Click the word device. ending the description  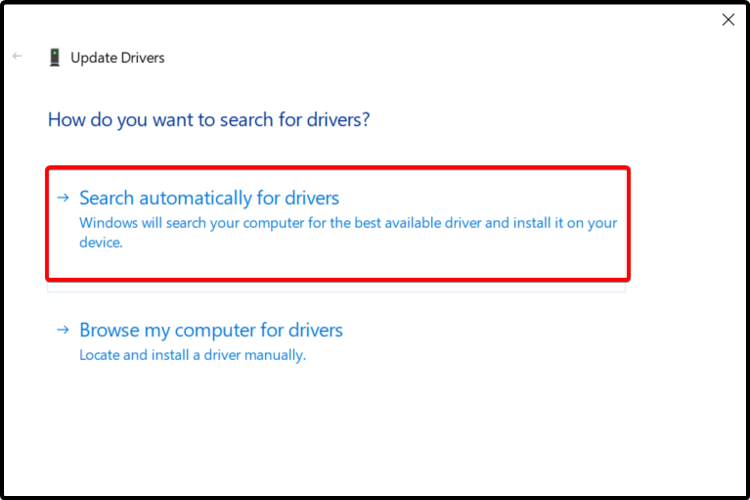[x=101, y=242]
